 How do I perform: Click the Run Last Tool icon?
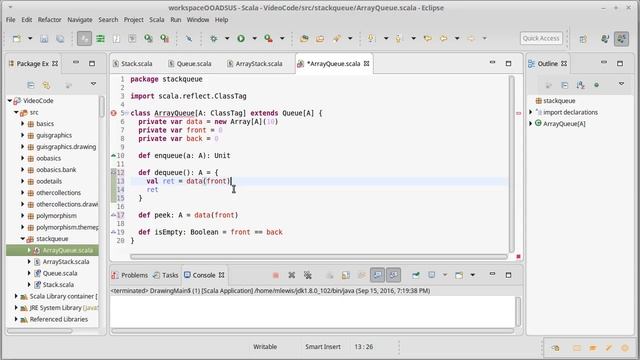268,39
